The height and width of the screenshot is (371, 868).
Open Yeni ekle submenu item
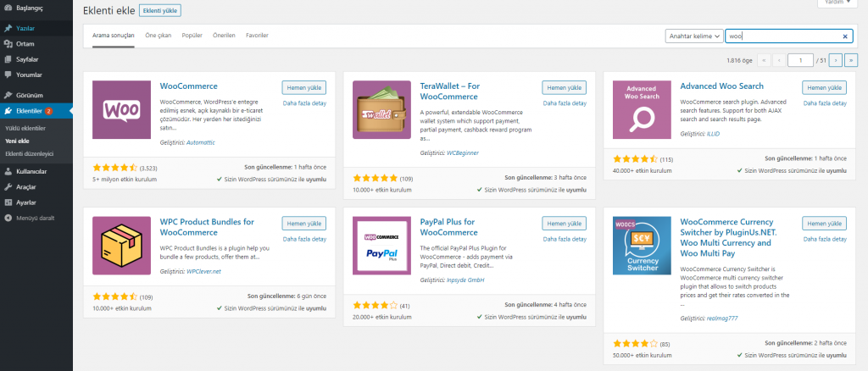(x=17, y=141)
